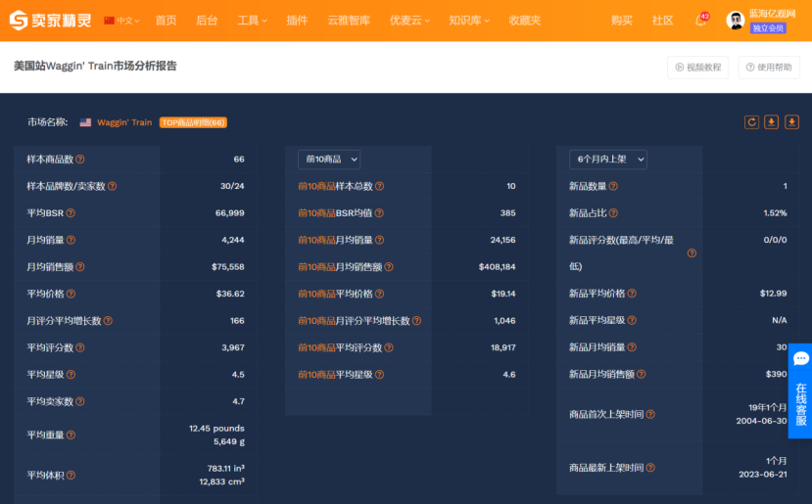Click help icon next to 前10商品BSR均值
This screenshot has width=812, height=504.
click(379, 213)
